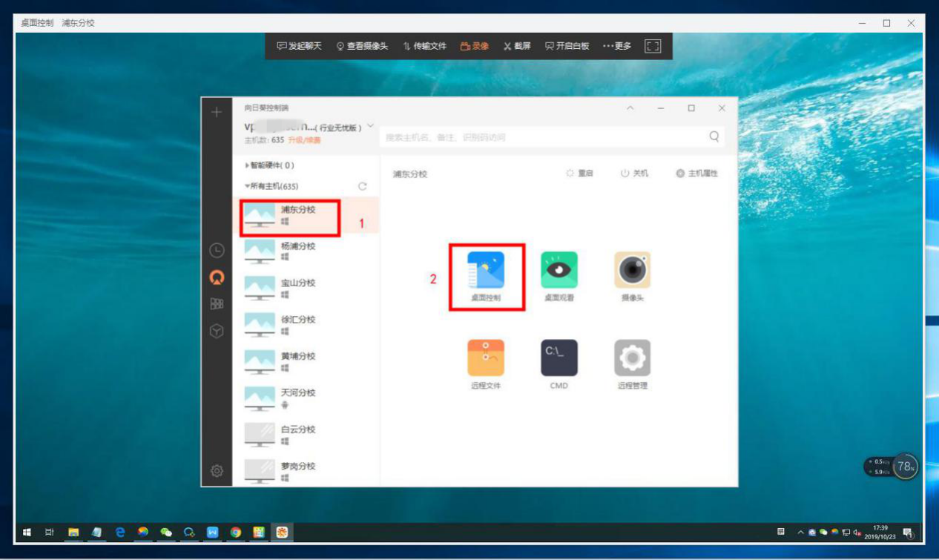
Task: Refresh the 所有主机 host list
Action: tap(363, 186)
